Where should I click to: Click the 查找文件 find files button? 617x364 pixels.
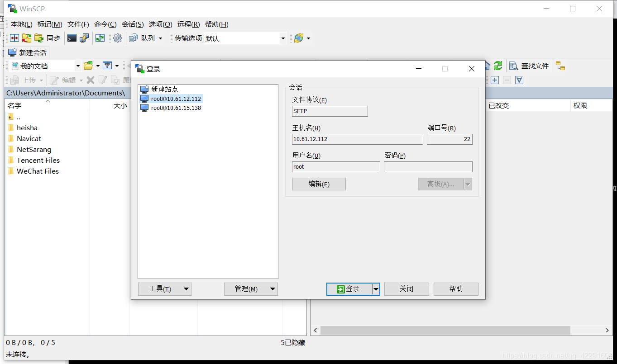click(x=529, y=66)
